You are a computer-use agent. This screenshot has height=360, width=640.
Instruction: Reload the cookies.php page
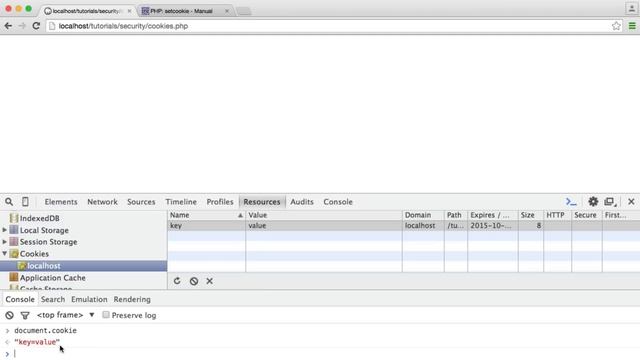click(36, 26)
